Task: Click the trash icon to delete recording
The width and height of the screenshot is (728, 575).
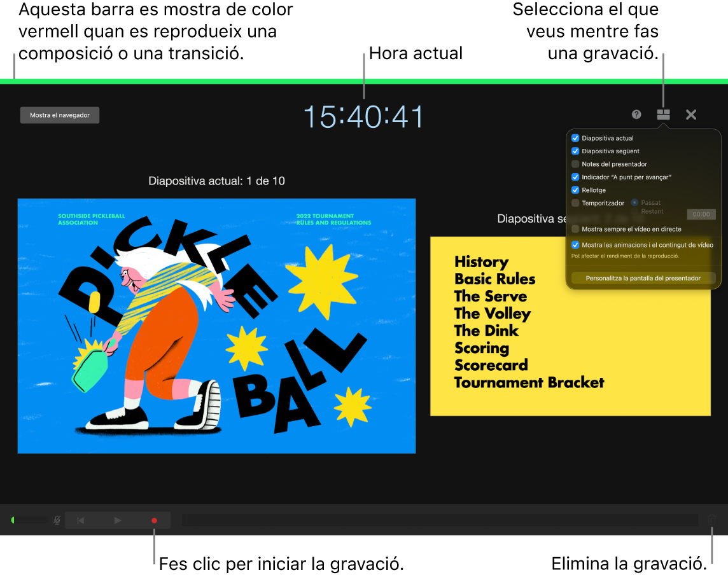Action: pos(711,520)
